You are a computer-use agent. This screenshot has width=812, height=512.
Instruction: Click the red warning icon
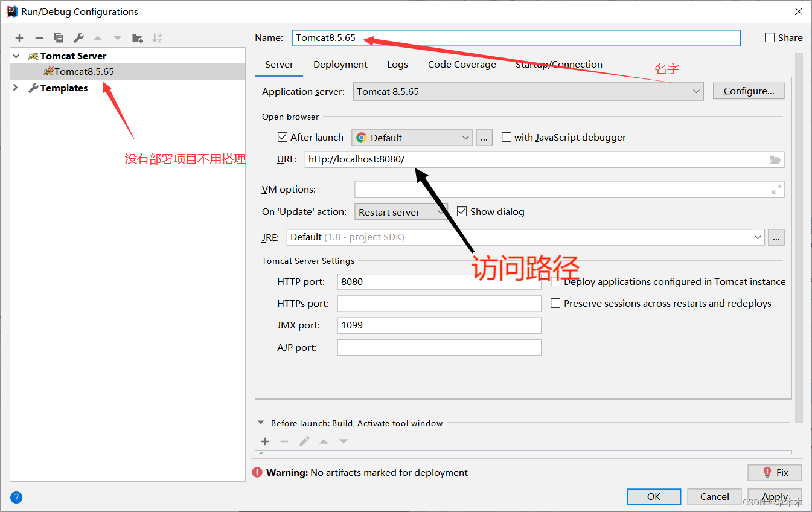[257, 472]
